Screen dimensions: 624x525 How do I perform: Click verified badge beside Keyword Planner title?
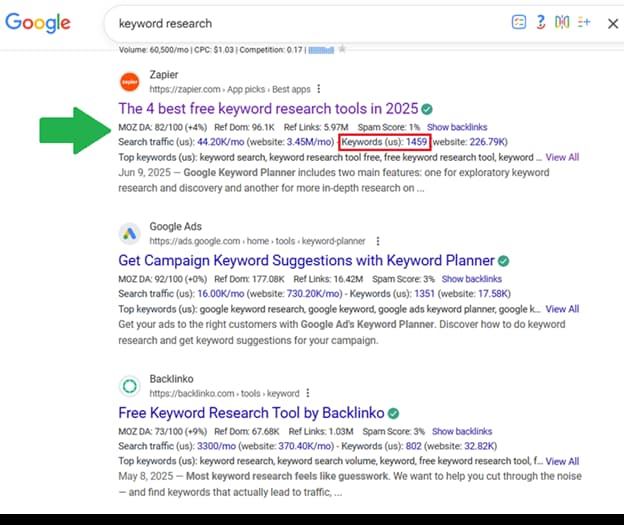point(503,261)
